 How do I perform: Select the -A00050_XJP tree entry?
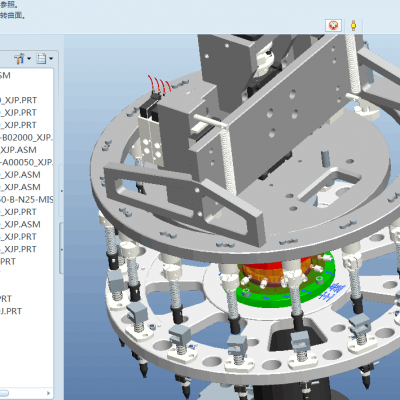pyautogui.click(x=27, y=162)
